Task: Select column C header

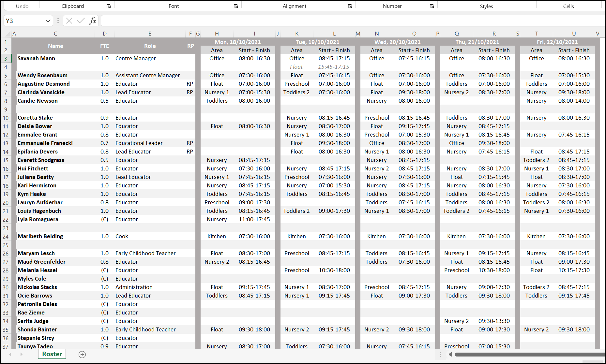Action: pos(55,34)
